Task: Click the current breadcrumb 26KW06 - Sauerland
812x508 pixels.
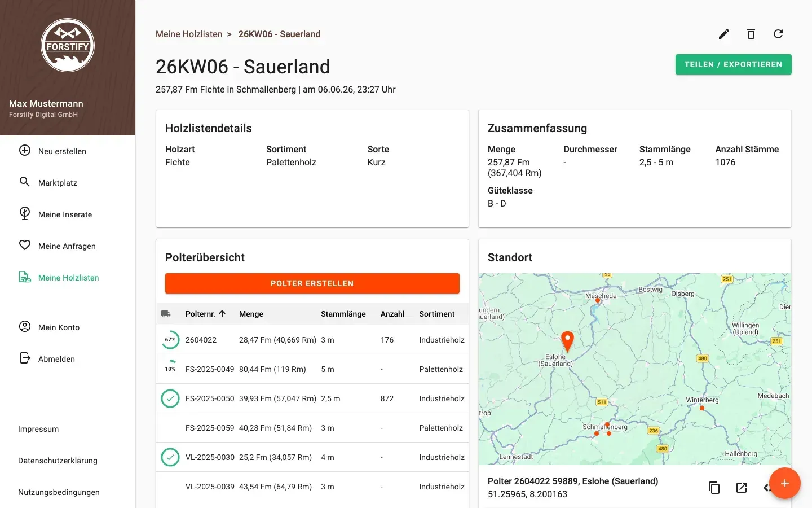Action: (x=279, y=34)
